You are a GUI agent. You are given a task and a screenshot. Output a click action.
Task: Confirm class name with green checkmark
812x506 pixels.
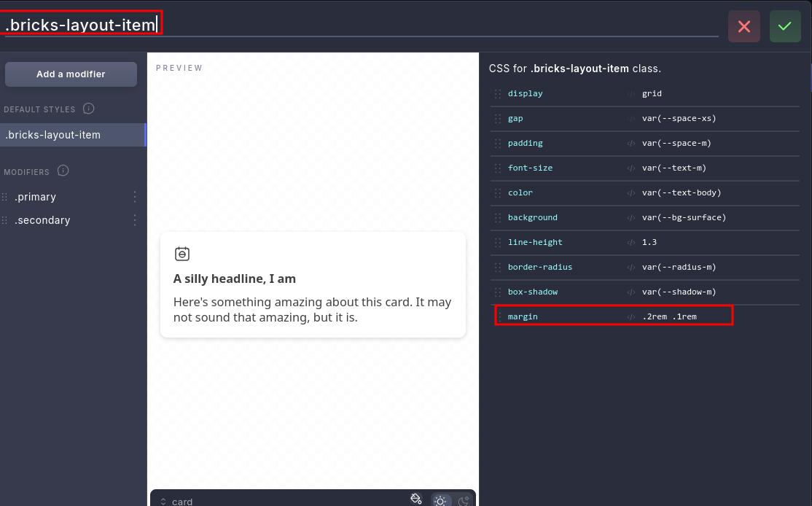pos(785,26)
